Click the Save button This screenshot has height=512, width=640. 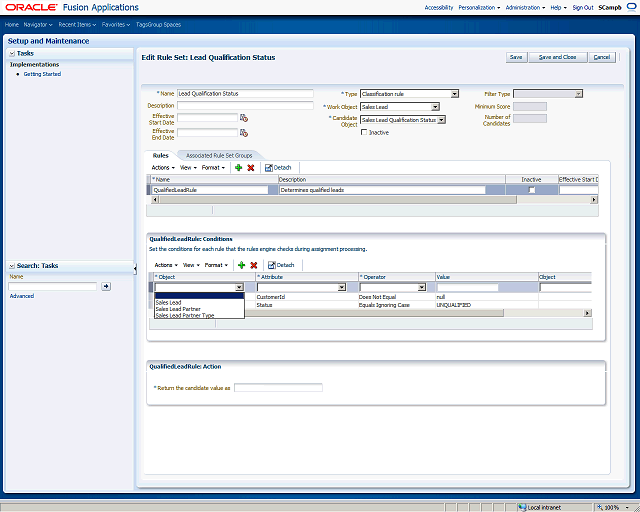click(516, 57)
